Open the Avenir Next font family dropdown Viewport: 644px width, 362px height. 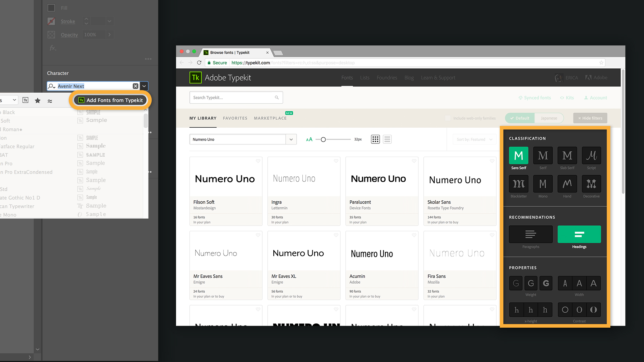[144, 86]
